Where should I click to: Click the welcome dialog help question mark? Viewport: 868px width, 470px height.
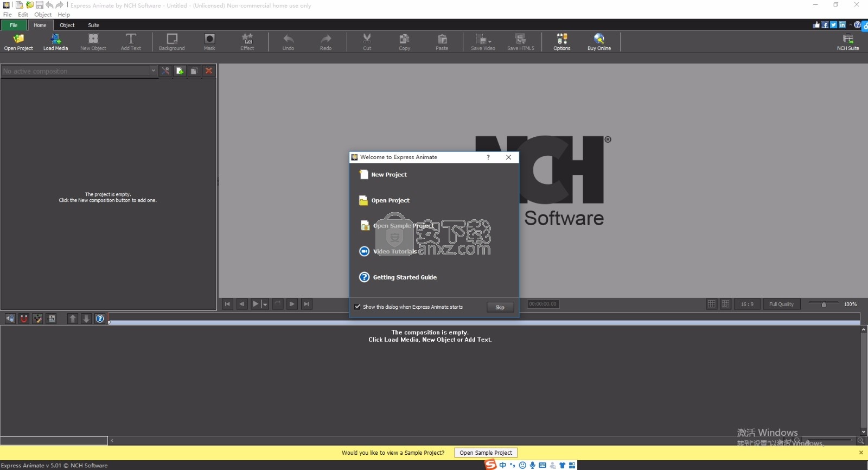click(488, 157)
